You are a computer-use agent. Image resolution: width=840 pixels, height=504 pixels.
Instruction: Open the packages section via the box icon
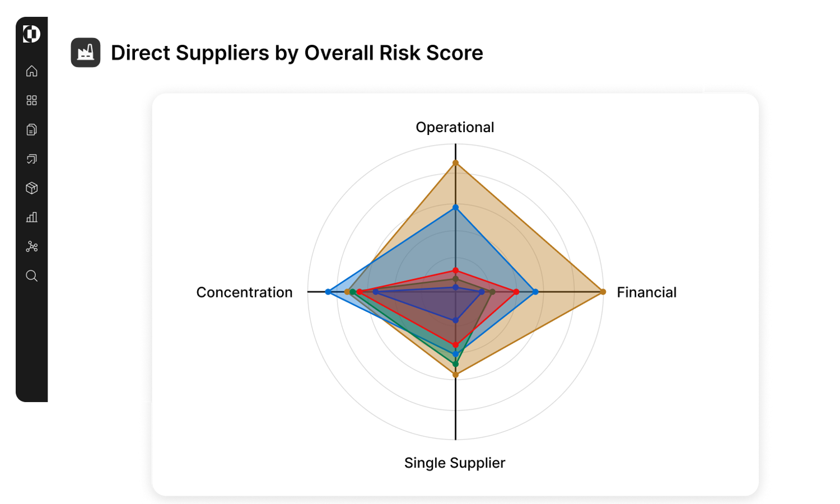(31, 188)
